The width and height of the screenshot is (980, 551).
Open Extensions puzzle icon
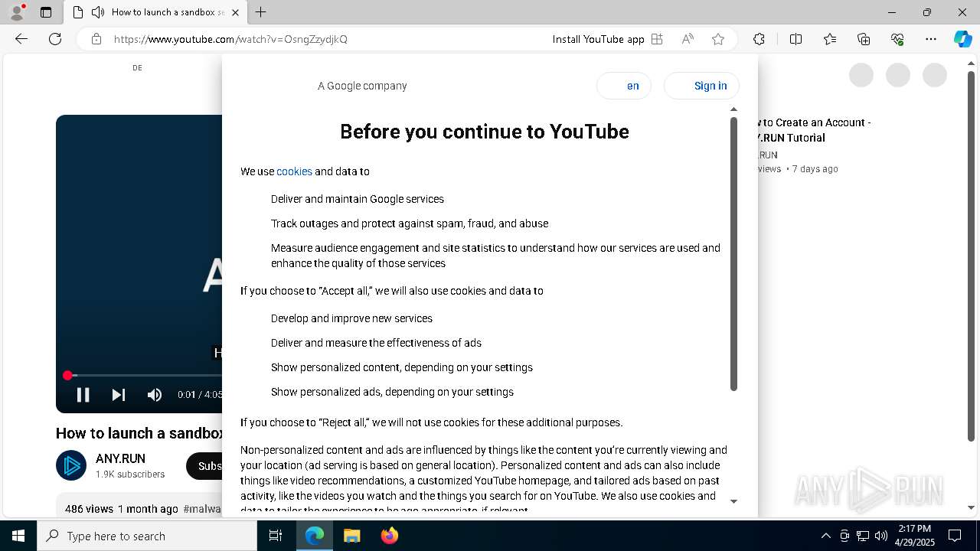(759, 39)
